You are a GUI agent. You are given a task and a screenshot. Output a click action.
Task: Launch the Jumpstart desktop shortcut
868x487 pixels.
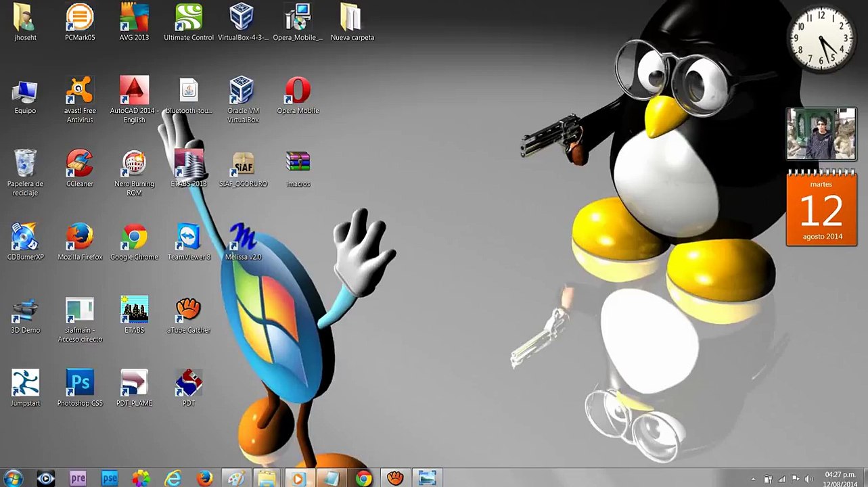point(25,388)
